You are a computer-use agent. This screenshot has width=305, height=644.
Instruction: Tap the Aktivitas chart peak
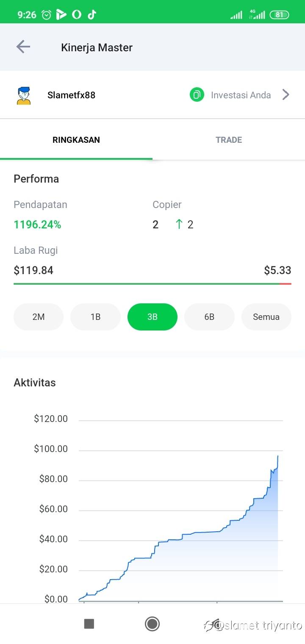[x=278, y=456]
